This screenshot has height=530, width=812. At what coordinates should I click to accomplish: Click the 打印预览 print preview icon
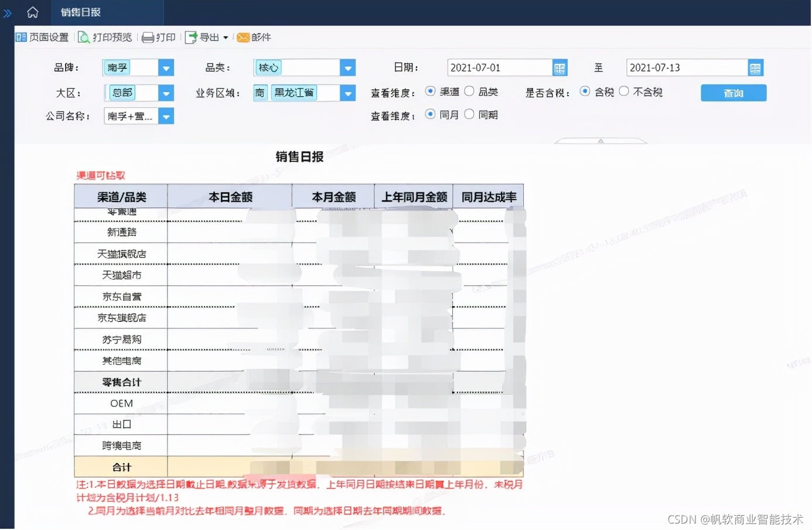[x=83, y=37]
